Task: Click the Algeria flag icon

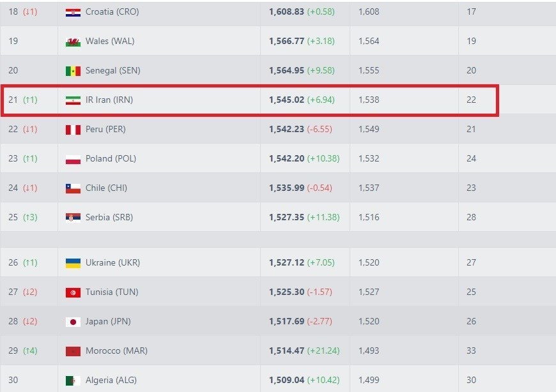Action: tap(73, 381)
